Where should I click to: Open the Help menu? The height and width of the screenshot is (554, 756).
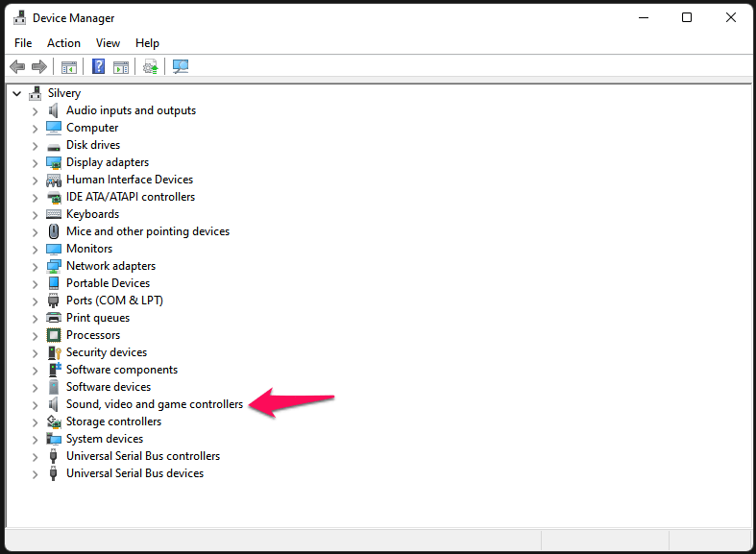[x=147, y=43]
